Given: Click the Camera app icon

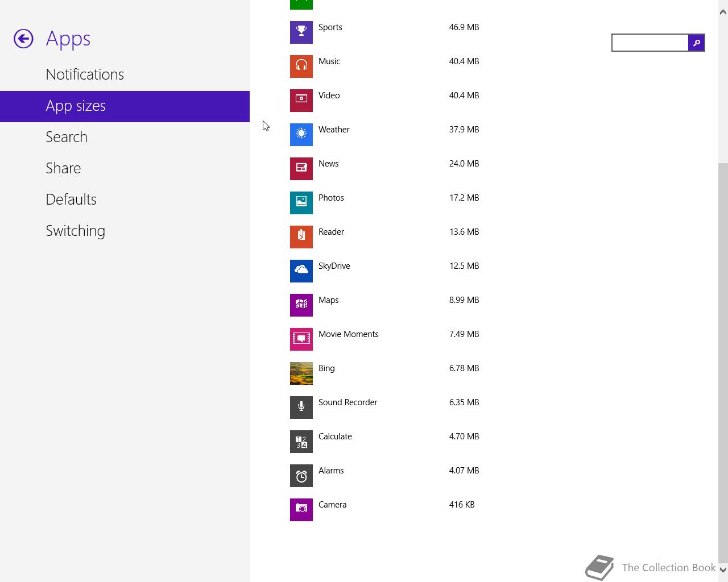Looking at the screenshot, I should [x=301, y=510].
